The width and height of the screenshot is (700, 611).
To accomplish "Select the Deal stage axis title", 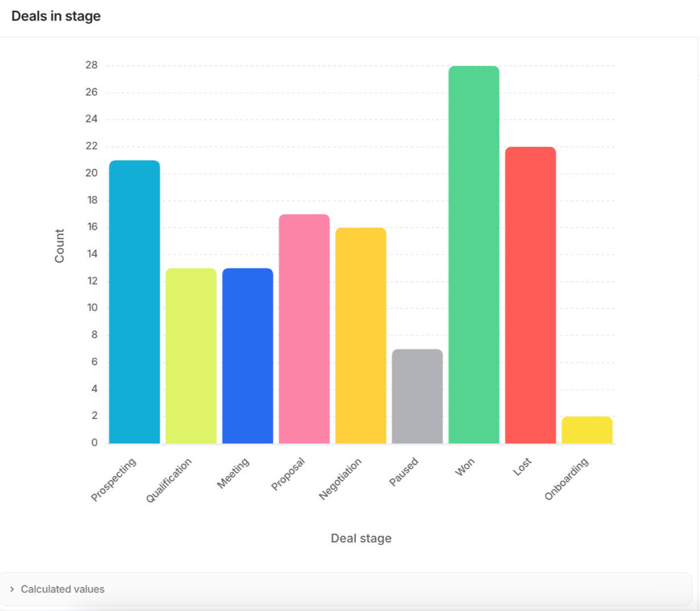I will (x=361, y=538).
